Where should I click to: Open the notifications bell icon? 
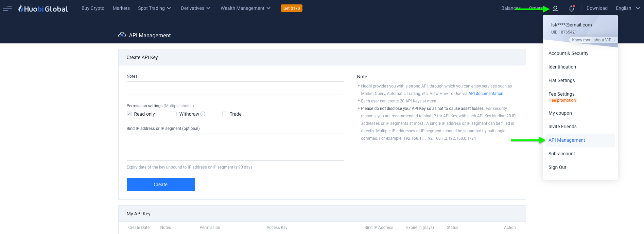click(x=572, y=8)
